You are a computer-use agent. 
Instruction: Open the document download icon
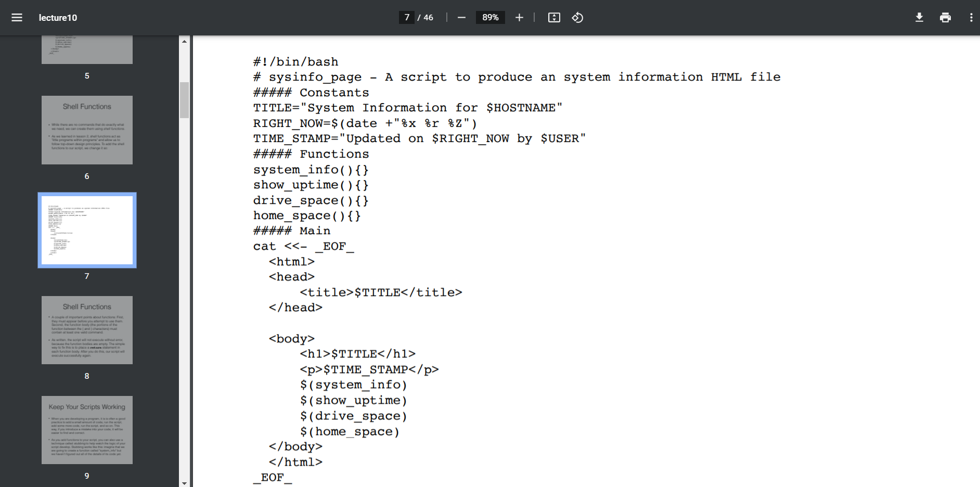[x=919, y=17]
